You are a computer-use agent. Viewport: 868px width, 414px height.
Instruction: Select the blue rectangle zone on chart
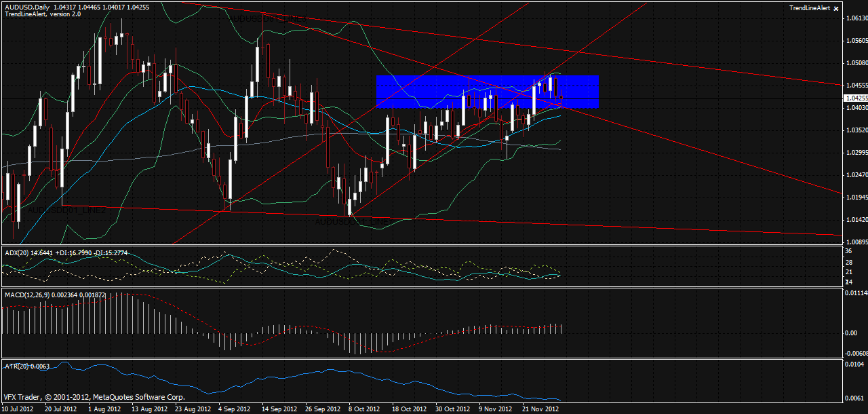[x=487, y=92]
